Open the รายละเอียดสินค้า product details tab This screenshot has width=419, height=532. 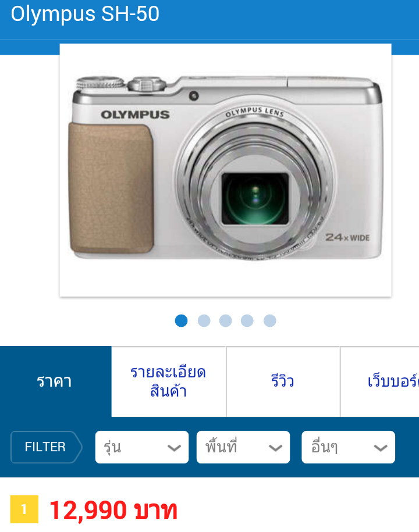pos(168,381)
